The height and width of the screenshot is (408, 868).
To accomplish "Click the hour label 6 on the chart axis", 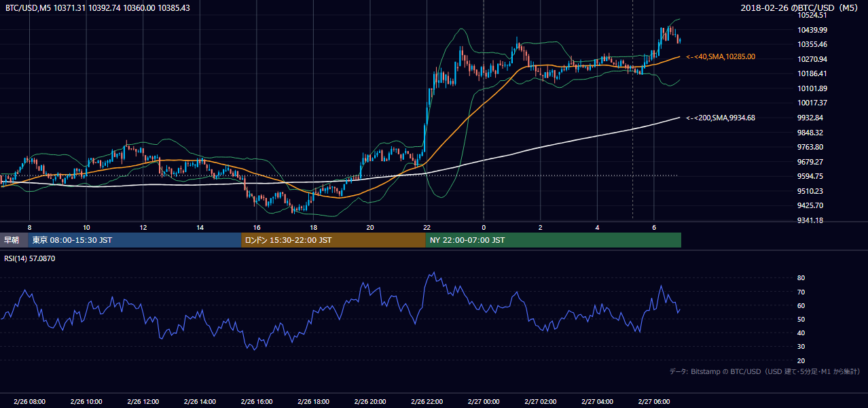I will (653, 226).
